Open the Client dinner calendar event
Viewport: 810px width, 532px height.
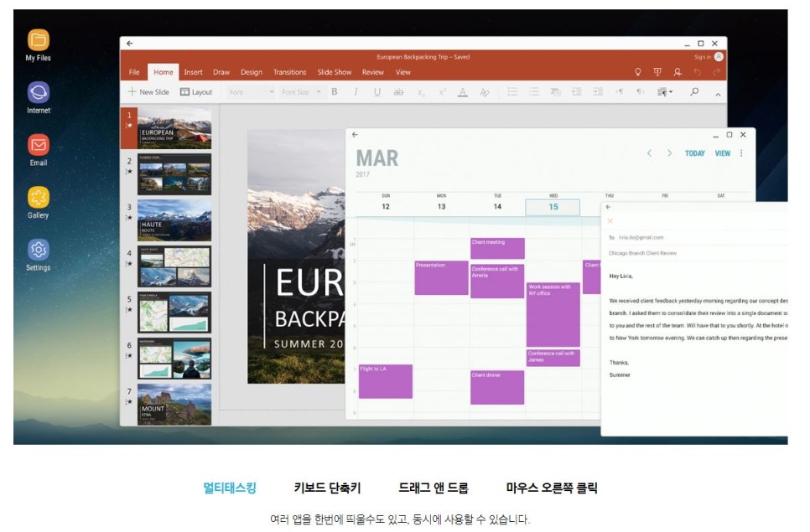click(x=497, y=388)
